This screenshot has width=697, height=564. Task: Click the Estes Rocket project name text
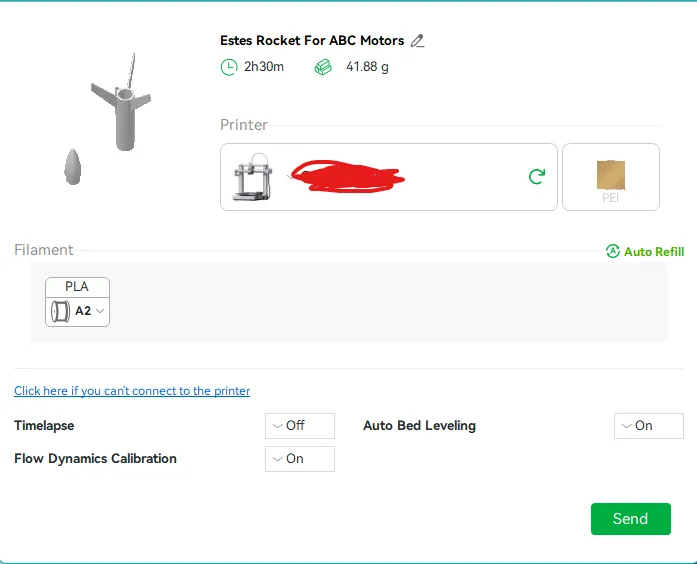(x=312, y=40)
